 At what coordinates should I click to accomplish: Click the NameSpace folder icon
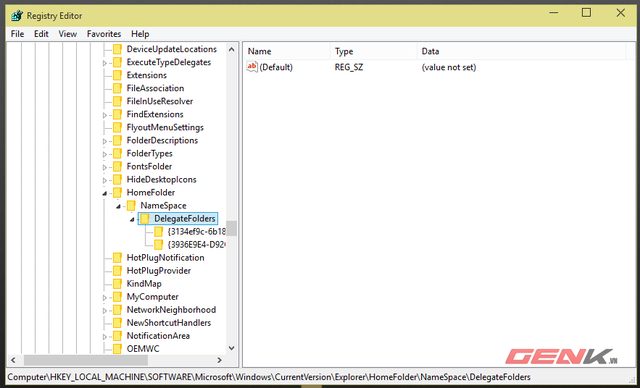coord(131,206)
